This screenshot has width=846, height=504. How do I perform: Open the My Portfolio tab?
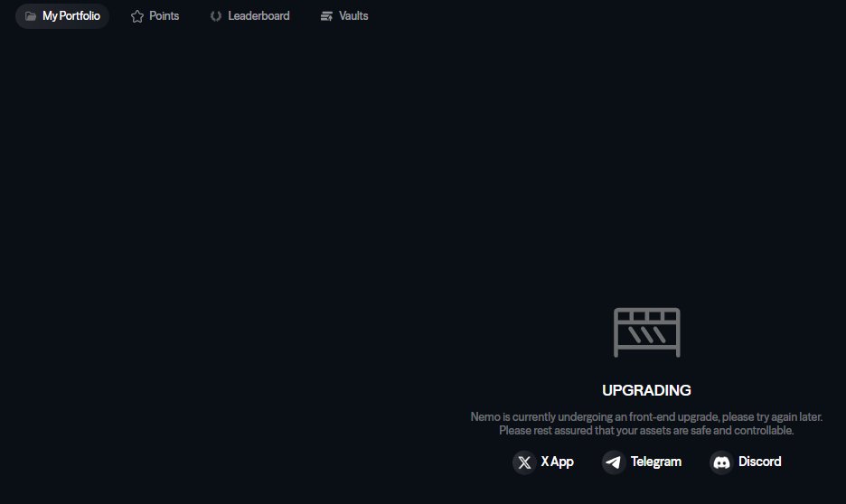[62, 16]
